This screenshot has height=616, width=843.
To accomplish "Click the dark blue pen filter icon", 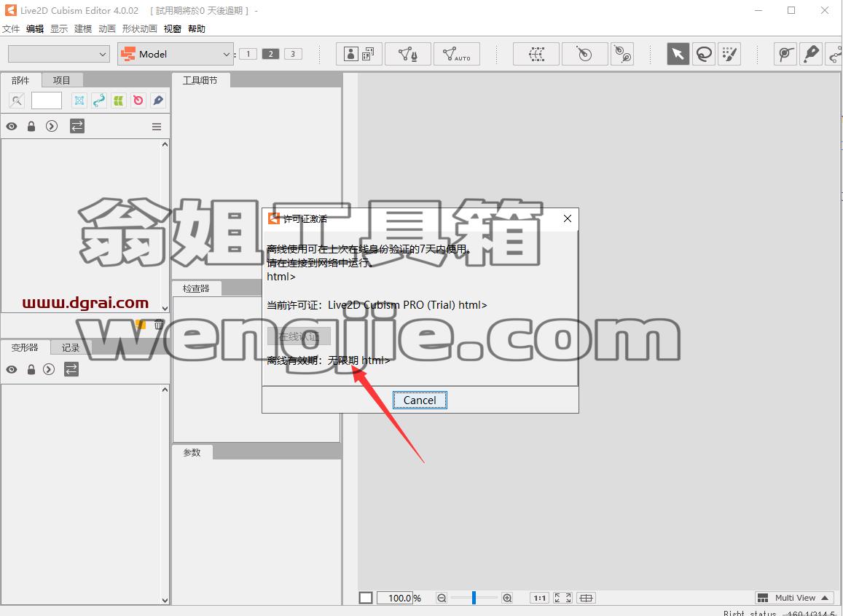I will tap(157, 100).
